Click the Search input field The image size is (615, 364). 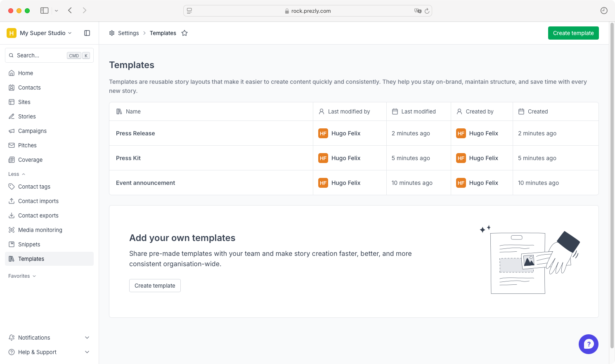point(49,55)
